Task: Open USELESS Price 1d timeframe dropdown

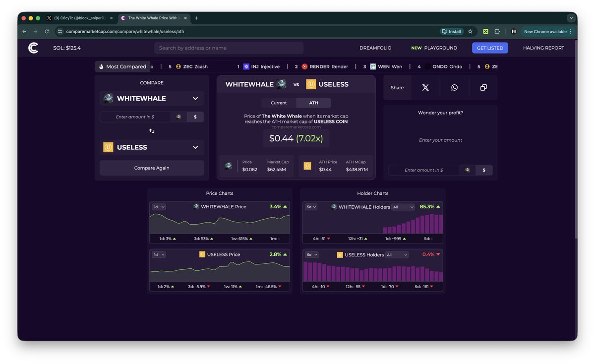Action: [x=159, y=254]
